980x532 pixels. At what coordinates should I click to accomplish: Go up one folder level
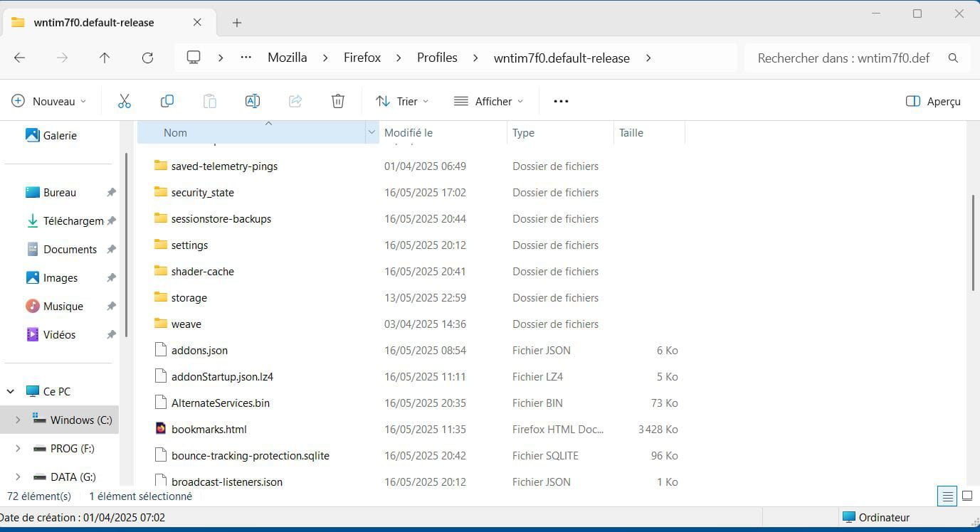(x=105, y=58)
